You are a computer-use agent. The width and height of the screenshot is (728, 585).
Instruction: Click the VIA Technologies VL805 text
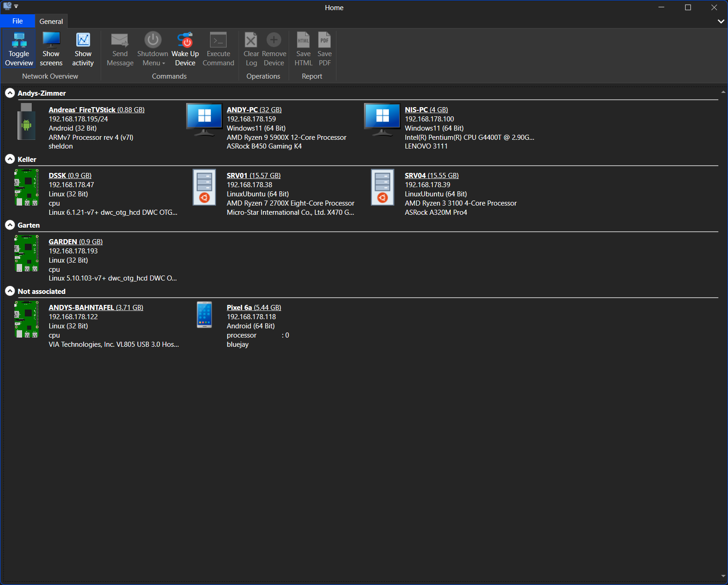point(114,344)
